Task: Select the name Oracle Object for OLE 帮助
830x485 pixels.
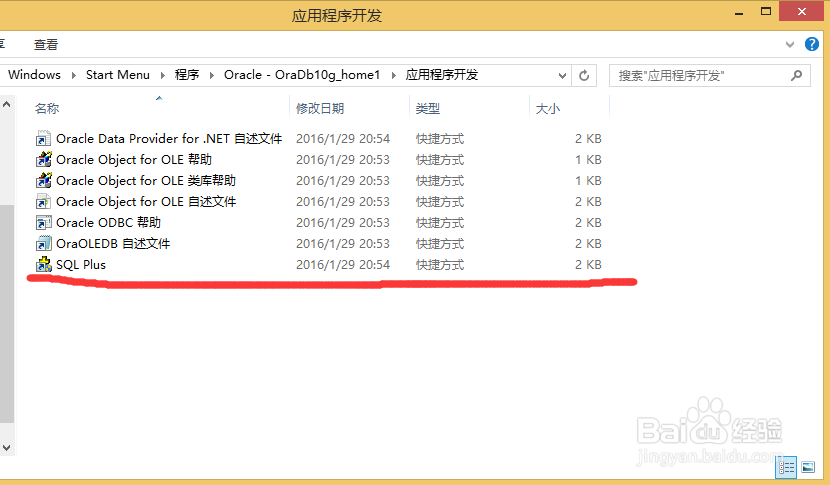Action: click(x=134, y=159)
